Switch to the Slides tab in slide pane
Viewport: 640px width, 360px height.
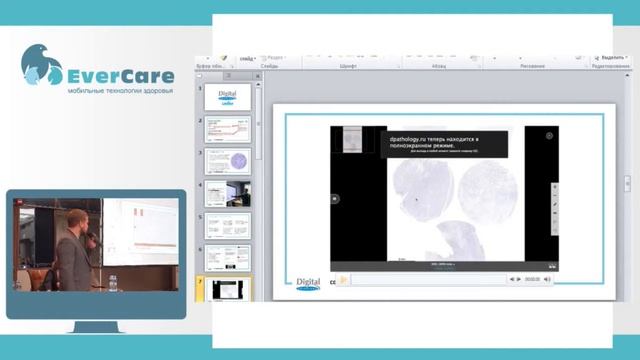(209, 76)
